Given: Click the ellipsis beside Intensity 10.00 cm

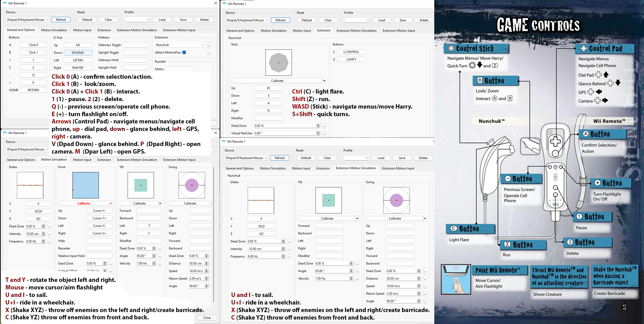Looking at the screenshot, I should [x=49, y=234].
